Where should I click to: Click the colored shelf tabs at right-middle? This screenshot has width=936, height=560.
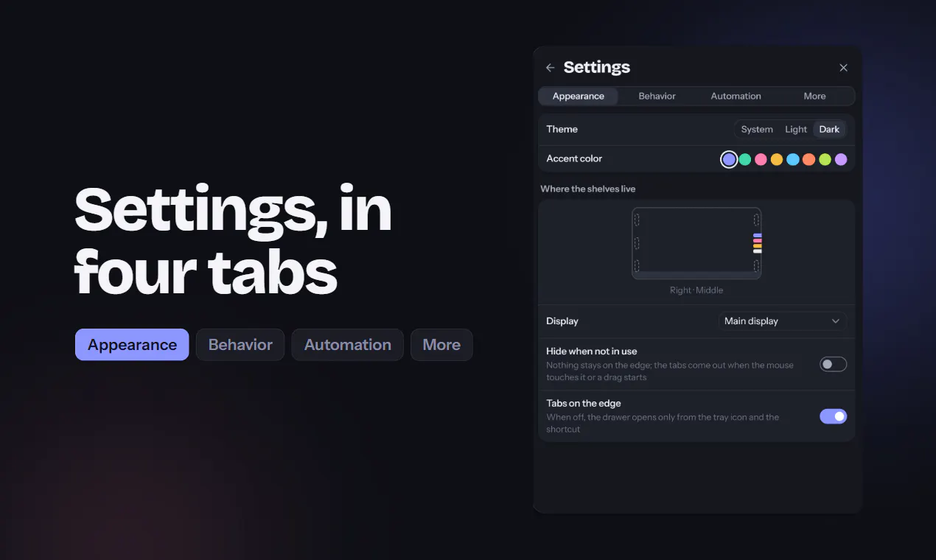[757, 243]
